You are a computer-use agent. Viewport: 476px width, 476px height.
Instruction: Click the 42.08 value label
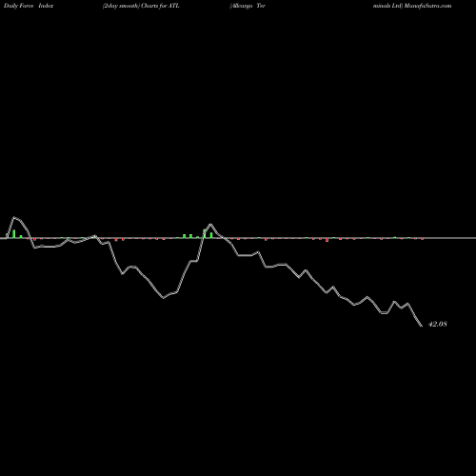click(x=438, y=324)
